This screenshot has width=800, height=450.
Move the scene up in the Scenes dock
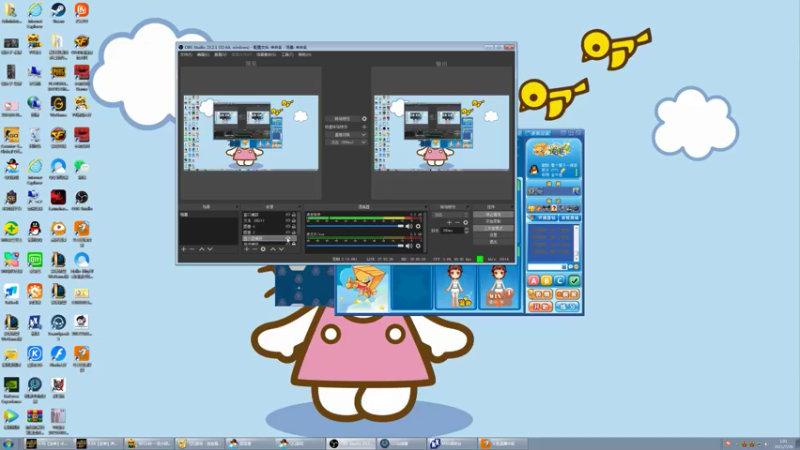[202, 249]
